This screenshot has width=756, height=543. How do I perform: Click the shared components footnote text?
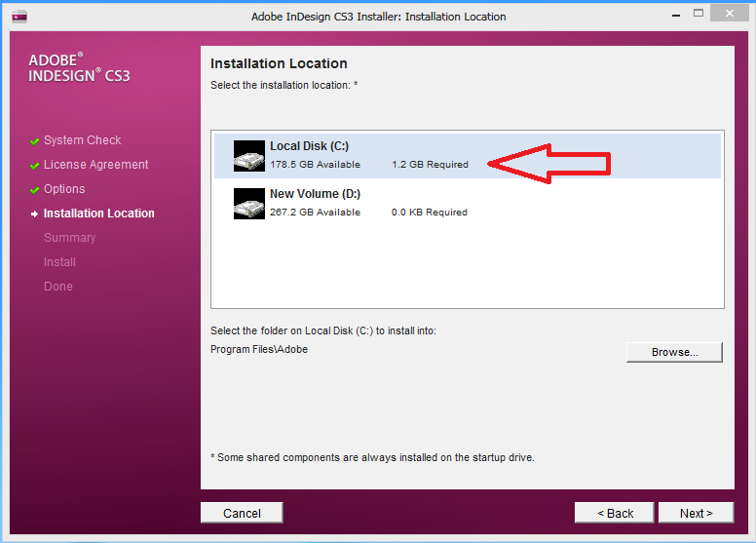pos(373,457)
